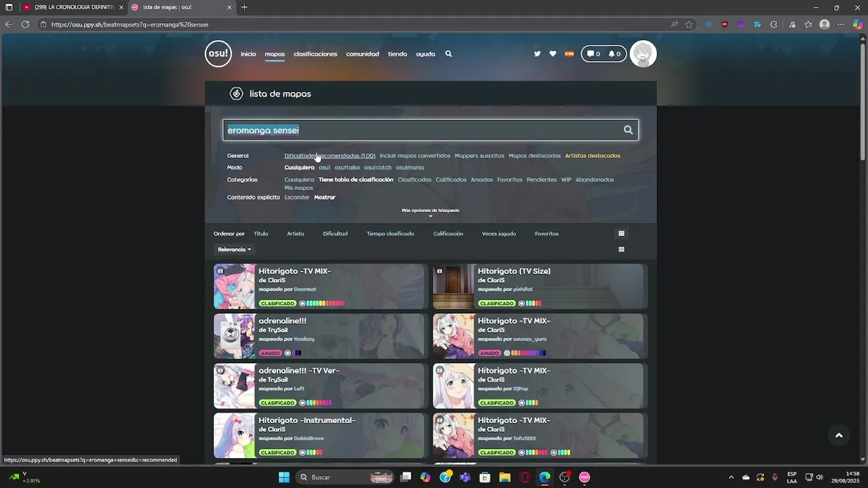Screen dimensions: 868x488
Task: Change language via the Spain flag
Action: (569, 54)
